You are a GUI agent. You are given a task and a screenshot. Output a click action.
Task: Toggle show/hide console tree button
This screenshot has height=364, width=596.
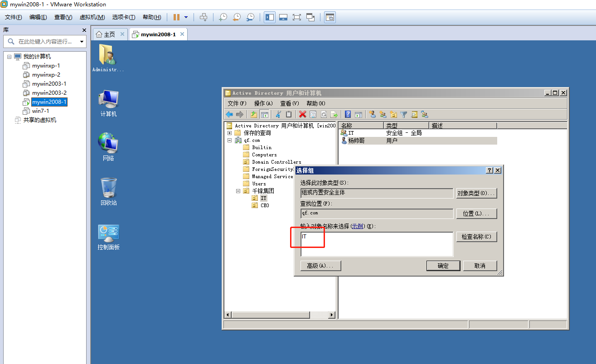(264, 115)
